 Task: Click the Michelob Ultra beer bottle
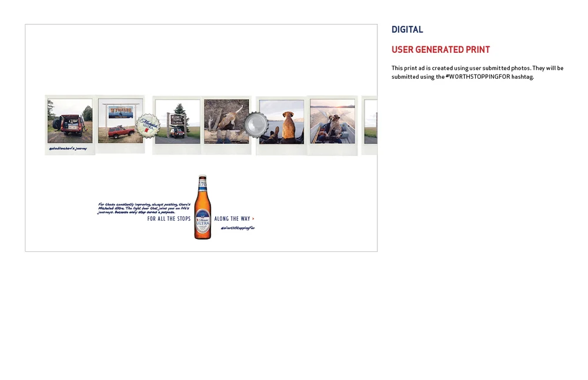(x=202, y=207)
